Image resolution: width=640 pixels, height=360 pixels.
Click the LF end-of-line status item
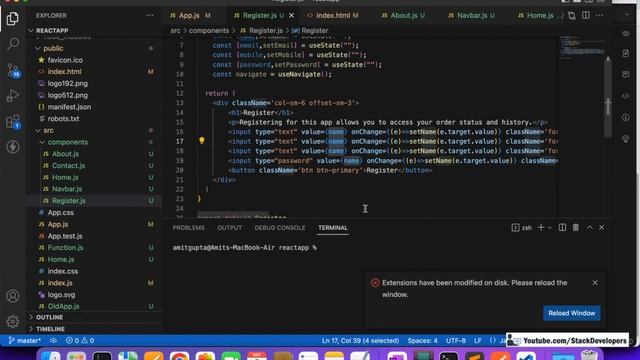tap(478, 340)
